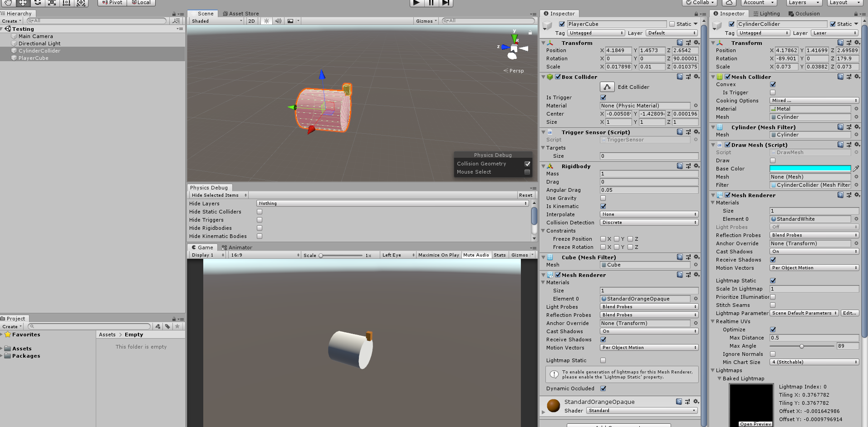
Task: Open Hide Layers Nothing dropdown
Action: [392, 204]
